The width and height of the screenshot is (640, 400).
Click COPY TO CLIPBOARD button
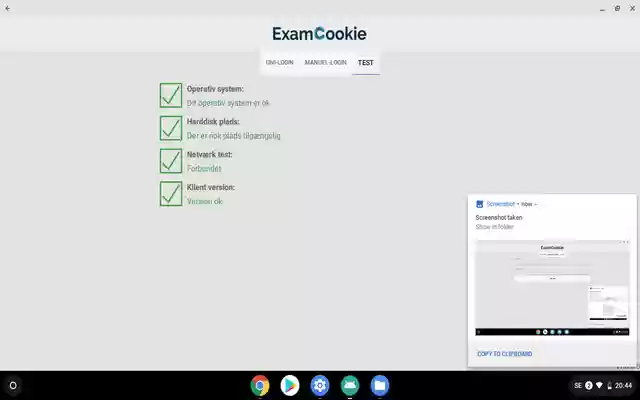click(504, 354)
